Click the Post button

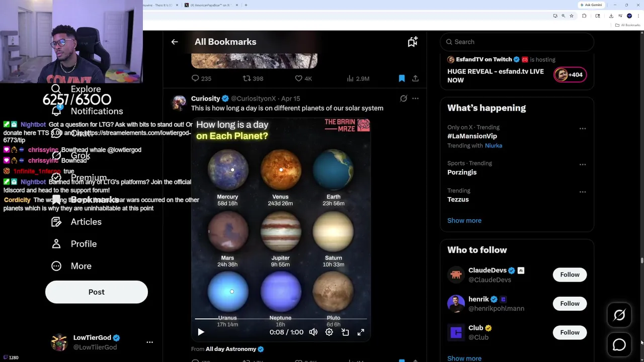pyautogui.click(x=97, y=292)
